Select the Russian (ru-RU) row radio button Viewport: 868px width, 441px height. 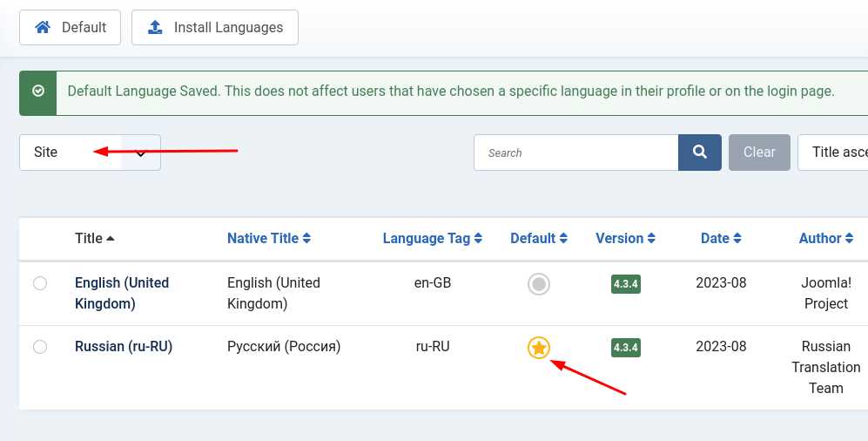[x=40, y=347]
